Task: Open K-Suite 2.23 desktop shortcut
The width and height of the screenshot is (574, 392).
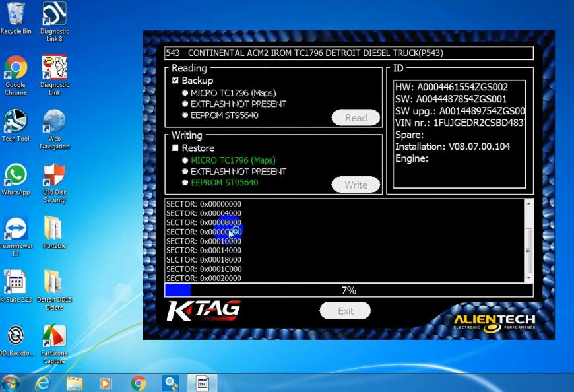Action: coord(16,286)
